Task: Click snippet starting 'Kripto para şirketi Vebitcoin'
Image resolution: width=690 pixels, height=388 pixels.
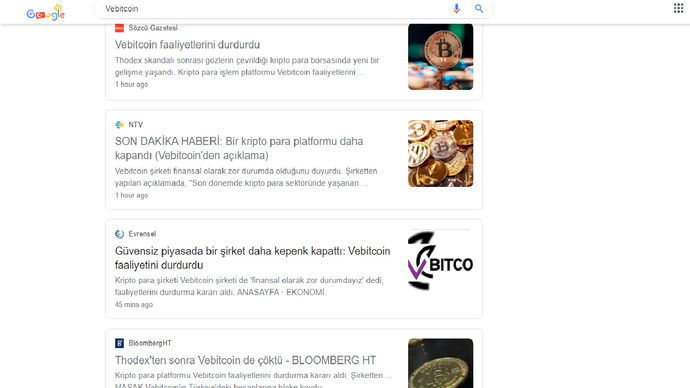Action: click(249, 286)
